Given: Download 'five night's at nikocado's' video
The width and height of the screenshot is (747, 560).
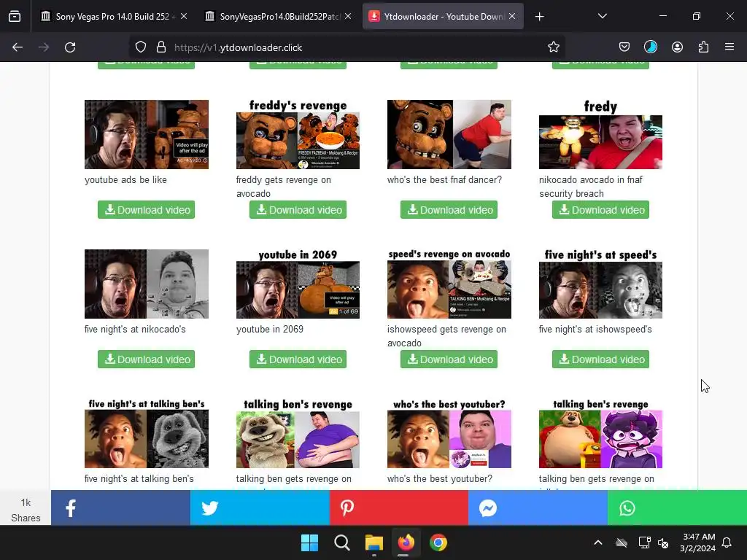Looking at the screenshot, I should coord(146,359).
